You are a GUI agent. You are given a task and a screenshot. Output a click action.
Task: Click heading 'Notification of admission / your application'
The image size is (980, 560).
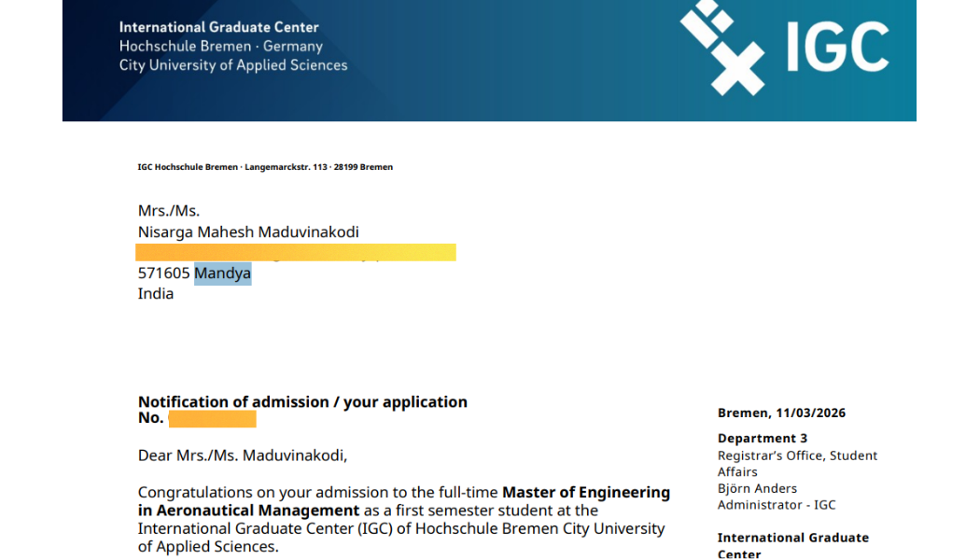tap(302, 402)
